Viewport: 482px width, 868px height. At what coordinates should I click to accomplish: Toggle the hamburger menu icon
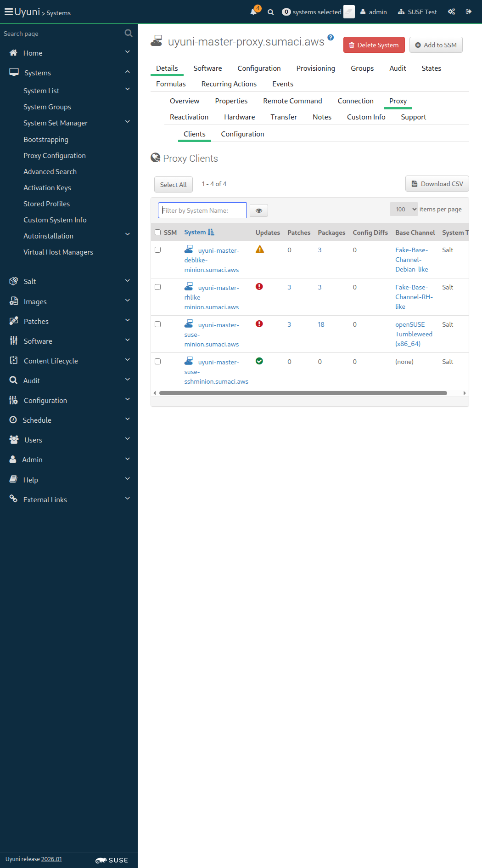coord(8,12)
